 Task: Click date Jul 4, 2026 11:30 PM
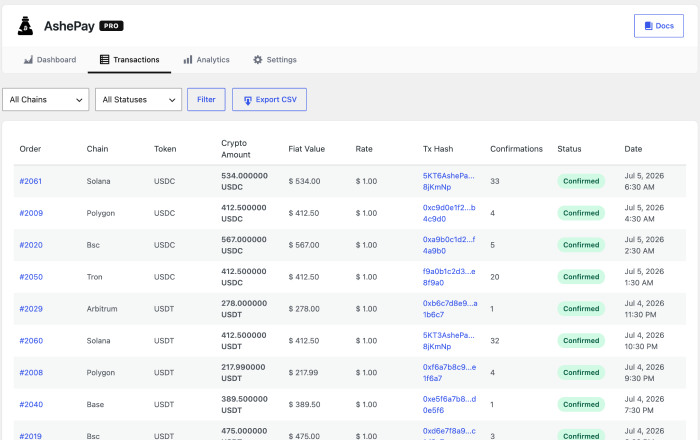pyautogui.click(x=644, y=309)
